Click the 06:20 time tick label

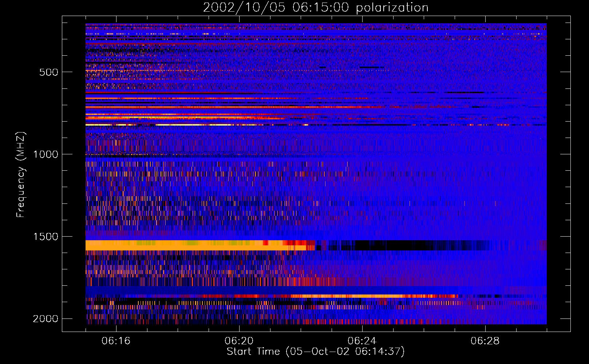[239, 341]
